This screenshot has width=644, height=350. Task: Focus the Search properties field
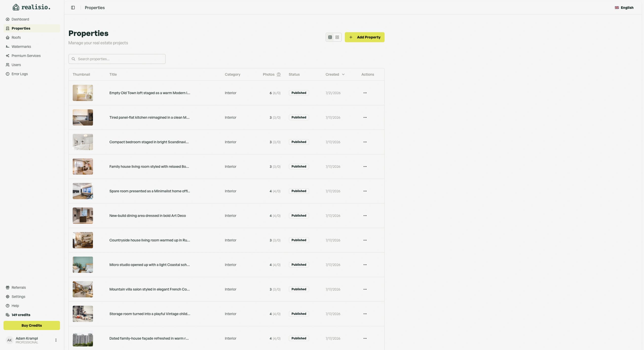pyautogui.click(x=117, y=59)
